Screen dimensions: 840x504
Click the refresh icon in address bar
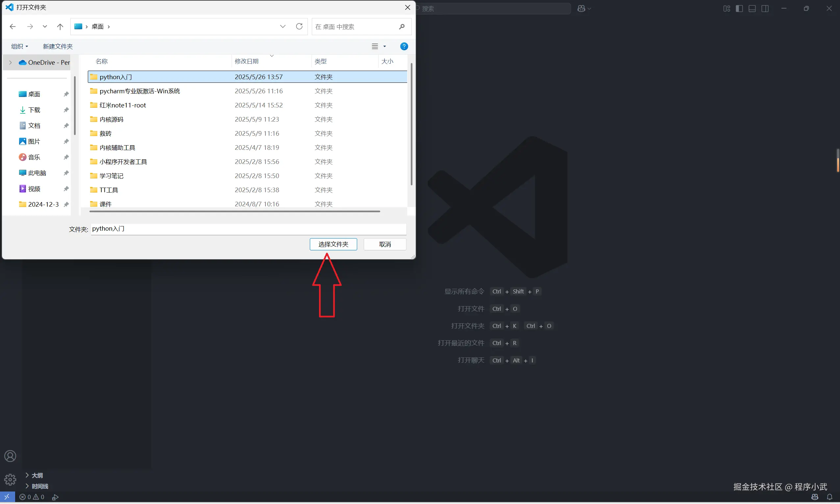299,27
